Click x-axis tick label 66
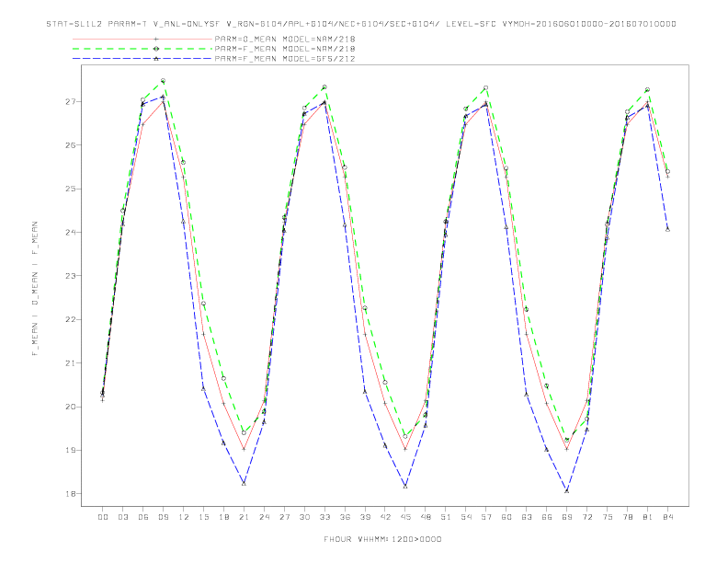Screen dimensions: 728x563 click(x=547, y=517)
